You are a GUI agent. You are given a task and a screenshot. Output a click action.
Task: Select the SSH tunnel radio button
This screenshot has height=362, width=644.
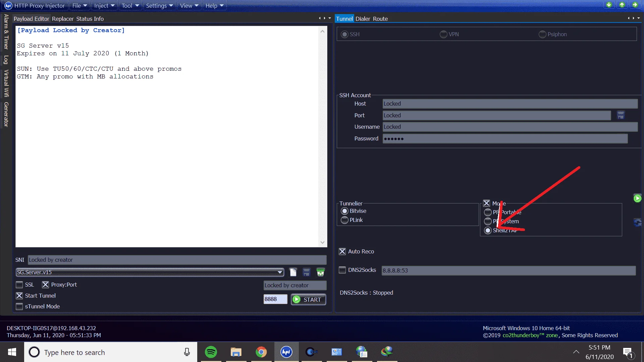click(344, 34)
